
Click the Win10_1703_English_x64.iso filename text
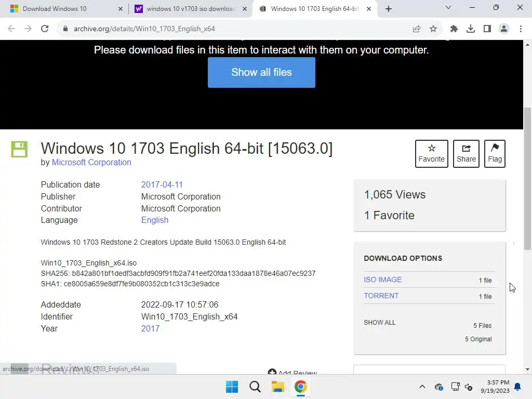coord(88,263)
